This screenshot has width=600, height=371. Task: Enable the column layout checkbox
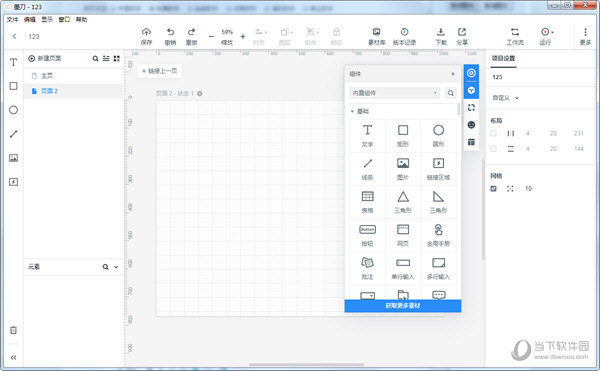pyautogui.click(x=493, y=133)
